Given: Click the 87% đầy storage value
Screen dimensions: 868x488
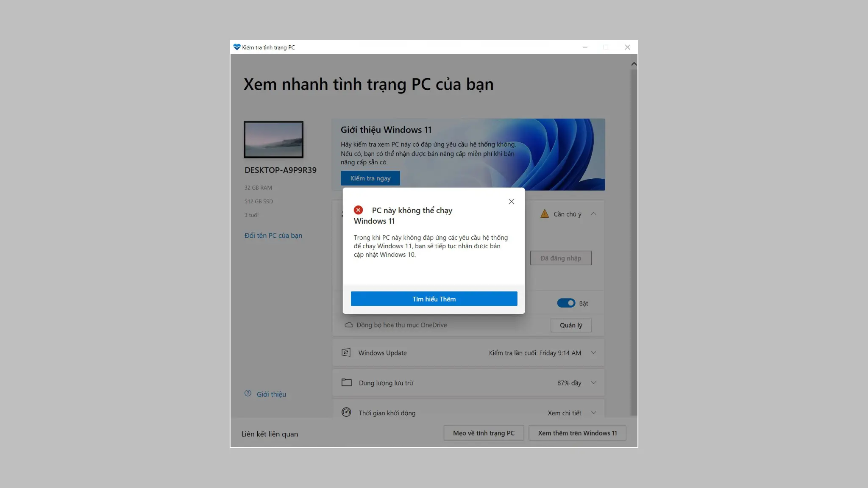Looking at the screenshot, I should pos(569,383).
